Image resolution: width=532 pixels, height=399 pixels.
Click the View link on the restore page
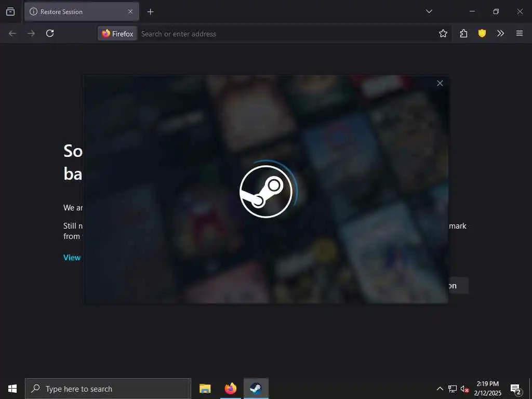(x=72, y=258)
